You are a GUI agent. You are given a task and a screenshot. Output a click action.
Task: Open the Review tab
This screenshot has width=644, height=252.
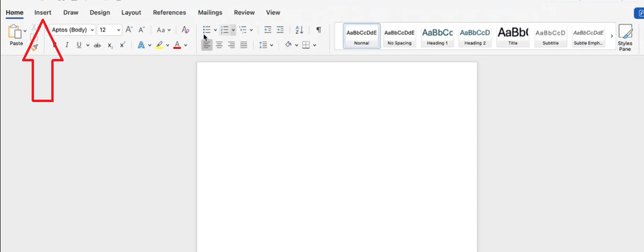coord(245,13)
